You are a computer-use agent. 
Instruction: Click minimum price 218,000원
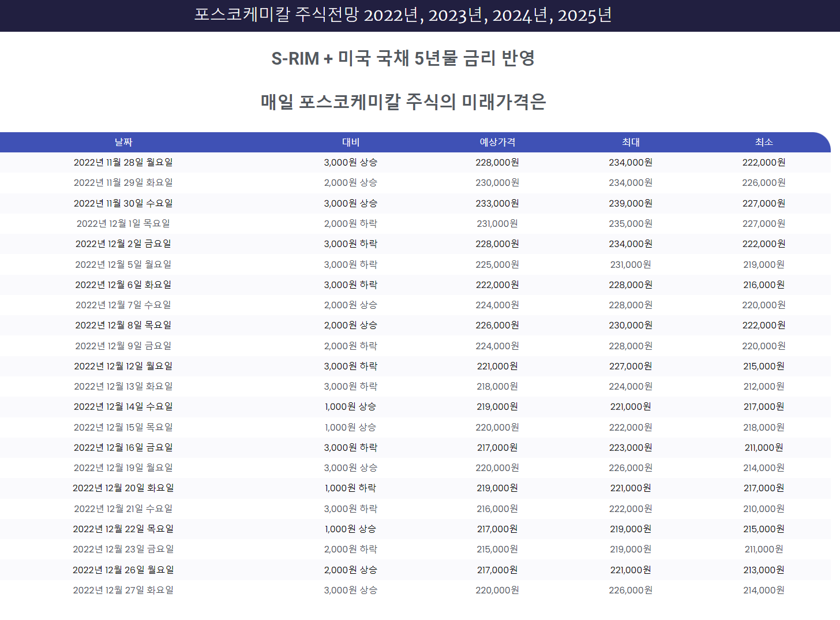tap(764, 427)
